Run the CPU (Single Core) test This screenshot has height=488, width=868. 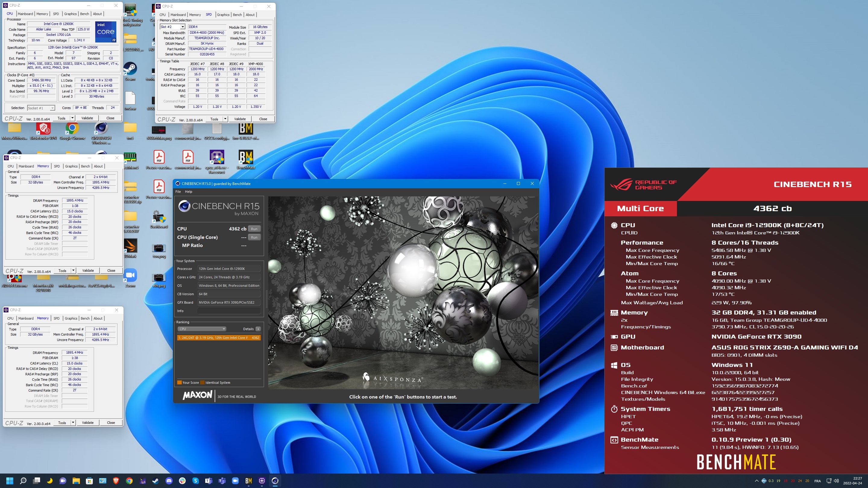point(254,237)
